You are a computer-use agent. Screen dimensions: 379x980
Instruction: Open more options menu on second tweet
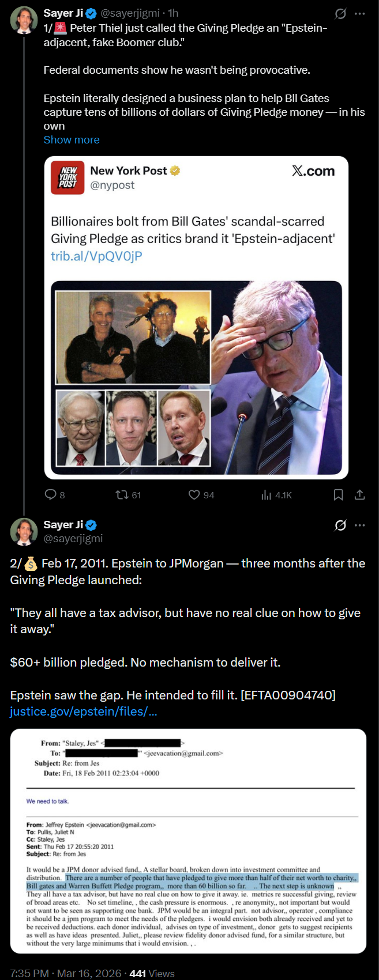360,525
